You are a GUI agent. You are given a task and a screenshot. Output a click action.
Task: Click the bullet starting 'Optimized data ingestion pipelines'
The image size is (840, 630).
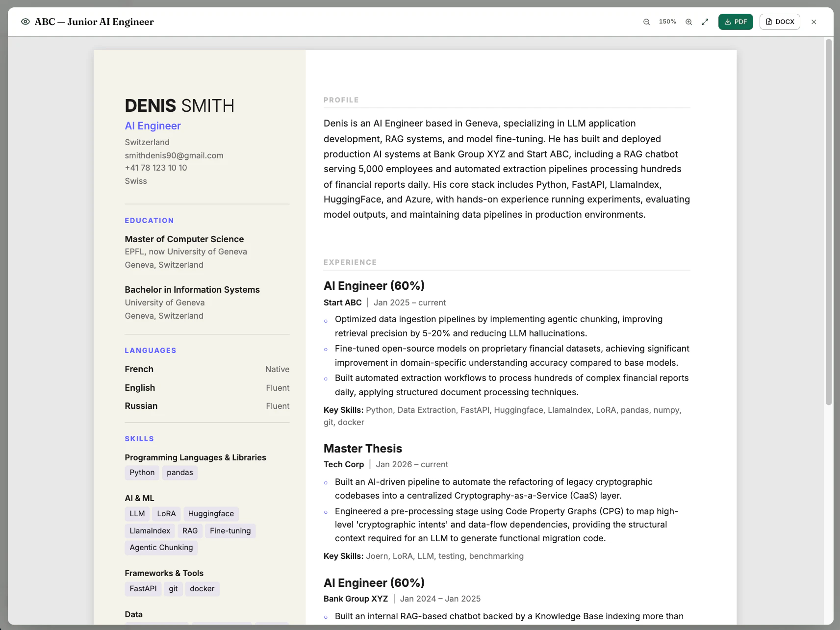click(499, 326)
